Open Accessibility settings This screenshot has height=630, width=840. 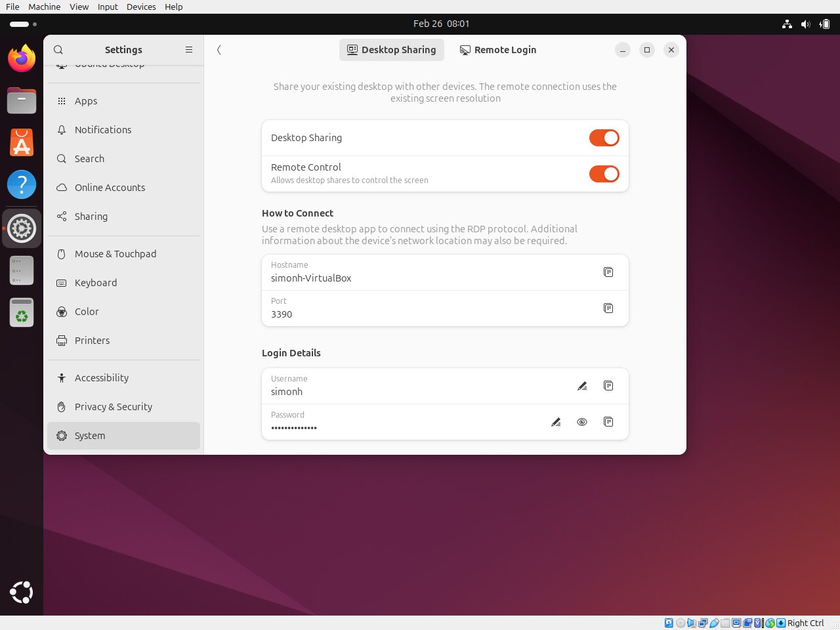pyautogui.click(x=123, y=378)
